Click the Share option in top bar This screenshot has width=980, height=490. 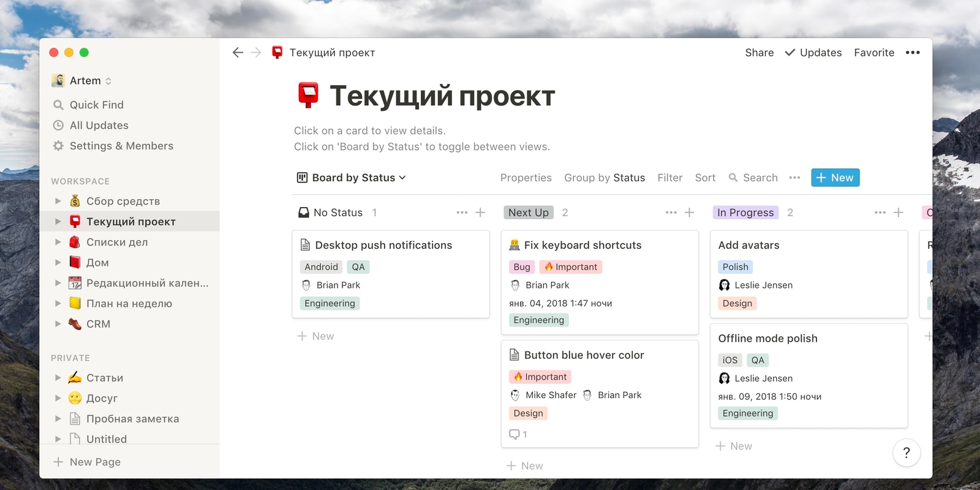pyautogui.click(x=759, y=53)
